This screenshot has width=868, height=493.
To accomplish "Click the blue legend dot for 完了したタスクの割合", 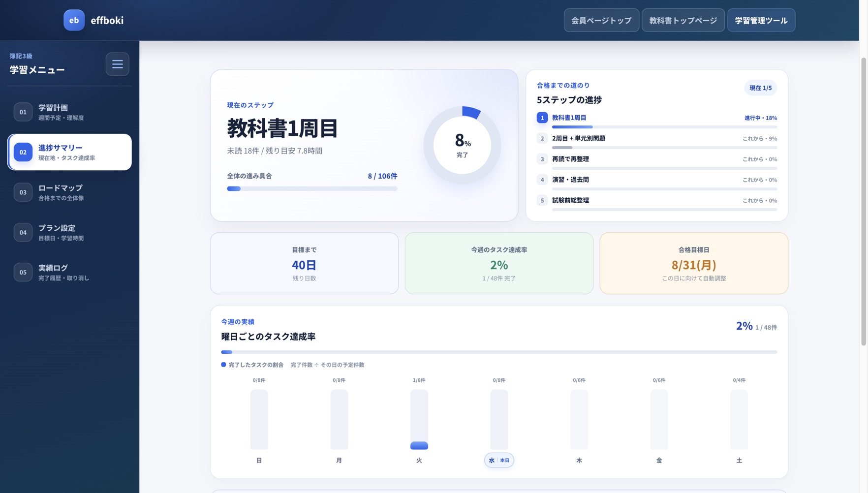I will [223, 365].
